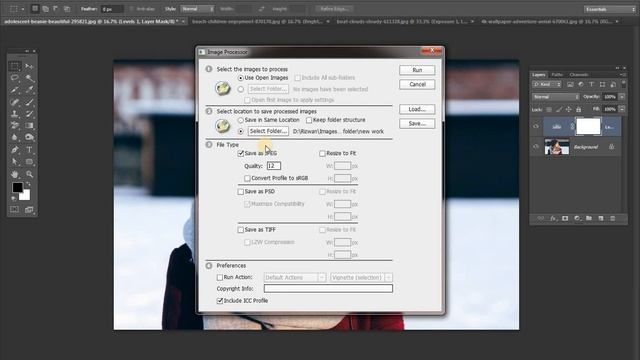
Task: Switch to the adolescent-beanie-beautiful document tab
Action: 95,21
